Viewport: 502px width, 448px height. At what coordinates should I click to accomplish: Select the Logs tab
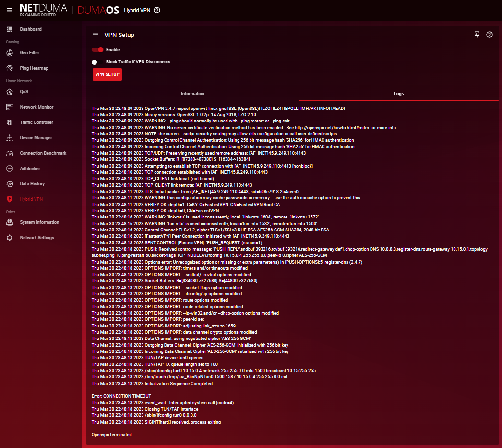(x=399, y=94)
